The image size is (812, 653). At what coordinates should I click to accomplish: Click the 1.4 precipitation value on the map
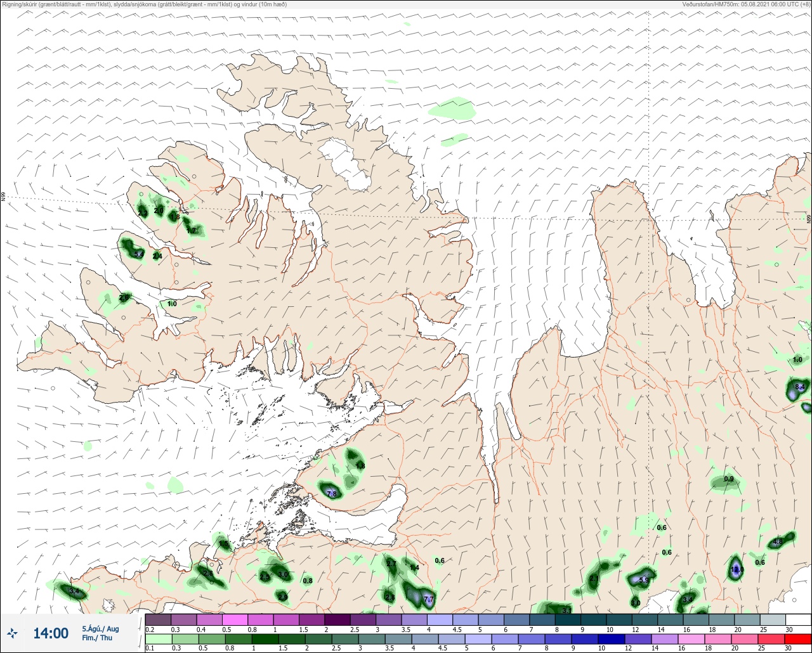(x=414, y=567)
